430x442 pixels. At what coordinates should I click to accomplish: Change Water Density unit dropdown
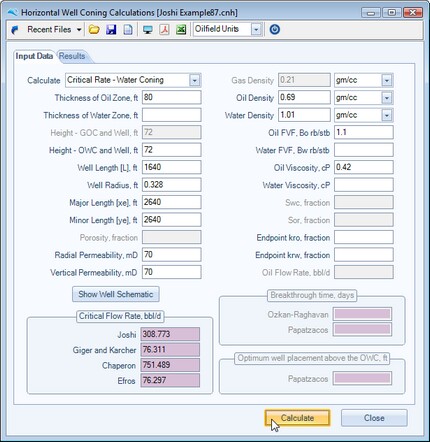(387, 115)
